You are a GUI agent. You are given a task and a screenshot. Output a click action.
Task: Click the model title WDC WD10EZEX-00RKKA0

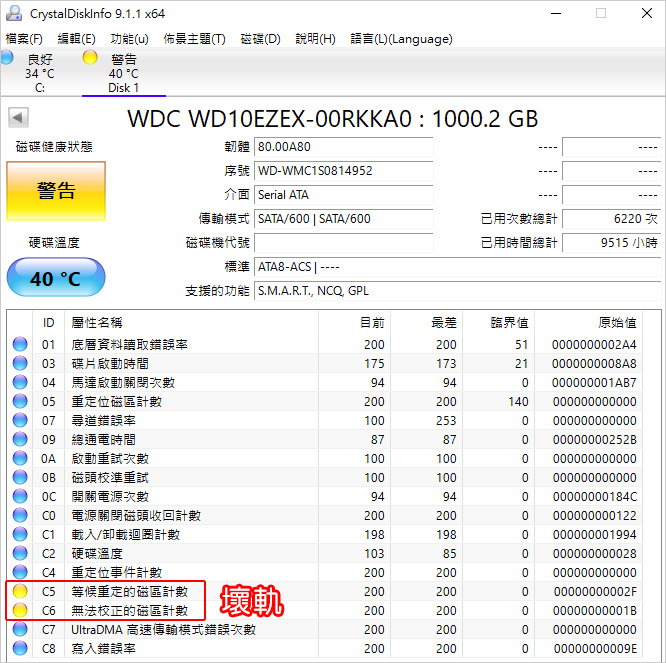269,119
